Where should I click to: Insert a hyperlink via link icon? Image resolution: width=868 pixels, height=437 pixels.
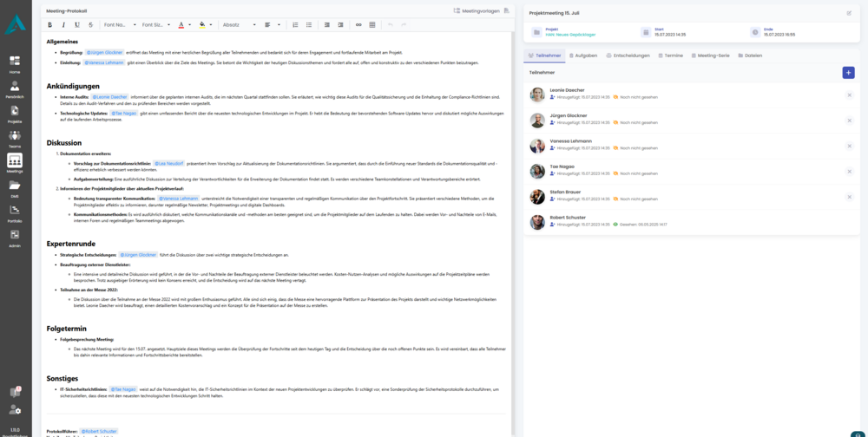(x=358, y=25)
